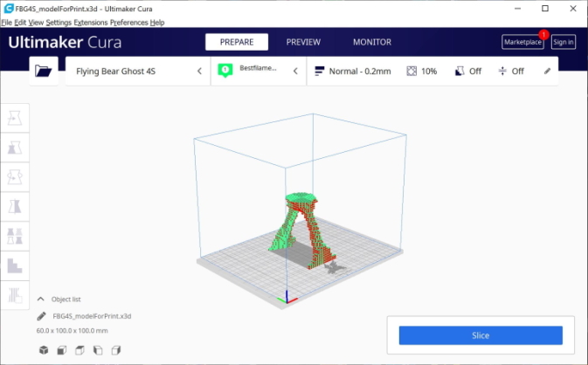The height and width of the screenshot is (365, 588).
Task: Switch to 3D perspective view cube icon
Action: (x=44, y=350)
